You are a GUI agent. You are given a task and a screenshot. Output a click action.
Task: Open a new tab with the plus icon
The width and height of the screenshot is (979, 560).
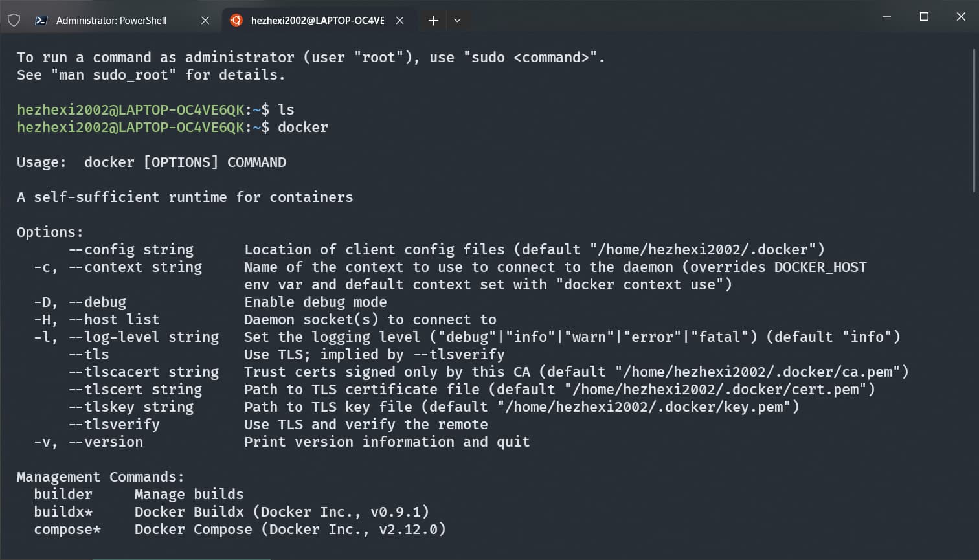433,20
